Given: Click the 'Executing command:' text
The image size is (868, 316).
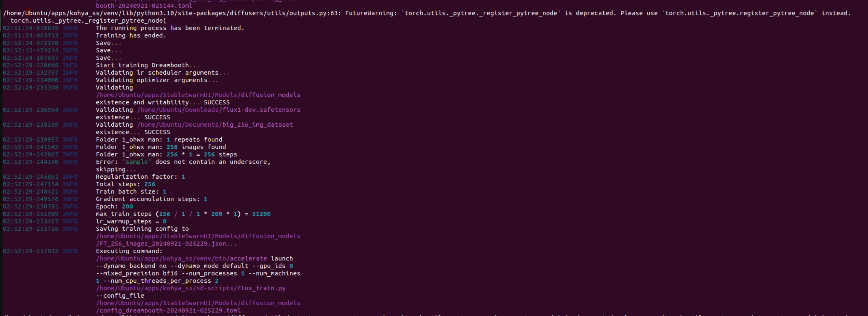Looking at the screenshot, I should pyautogui.click(x=129, y=251).
